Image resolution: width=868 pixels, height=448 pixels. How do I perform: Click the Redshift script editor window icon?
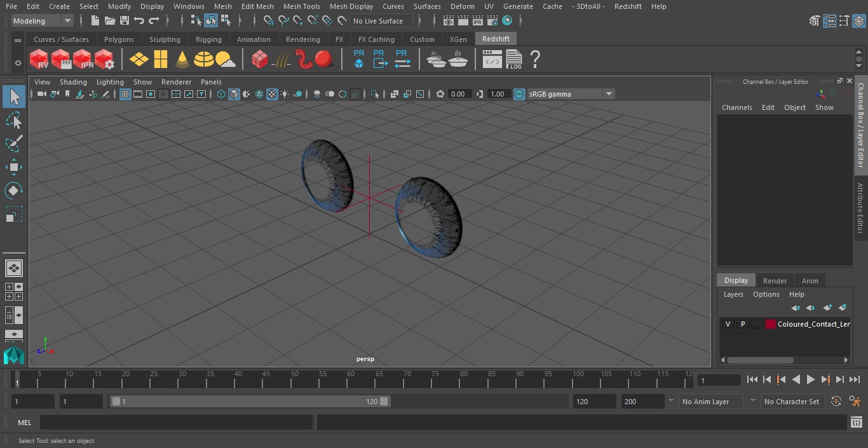(492, 60)
